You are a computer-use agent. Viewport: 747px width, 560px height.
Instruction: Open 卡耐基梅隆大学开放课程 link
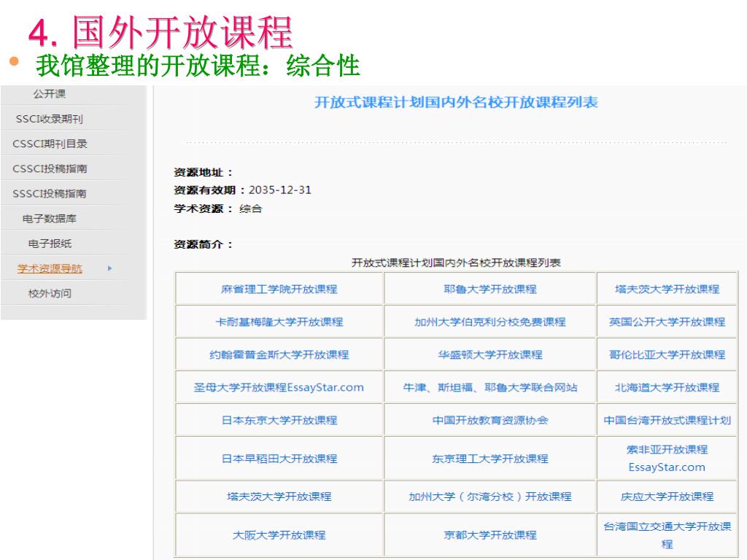(279, 322)
